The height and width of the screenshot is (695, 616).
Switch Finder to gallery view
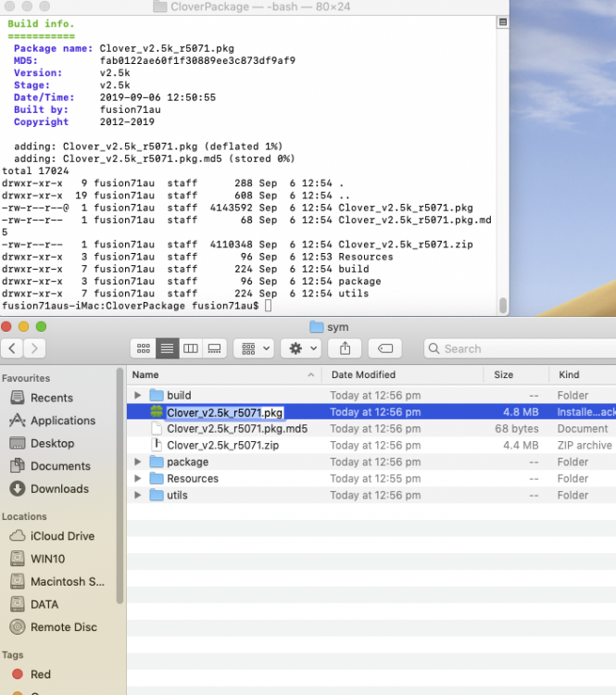click(215, 348)
